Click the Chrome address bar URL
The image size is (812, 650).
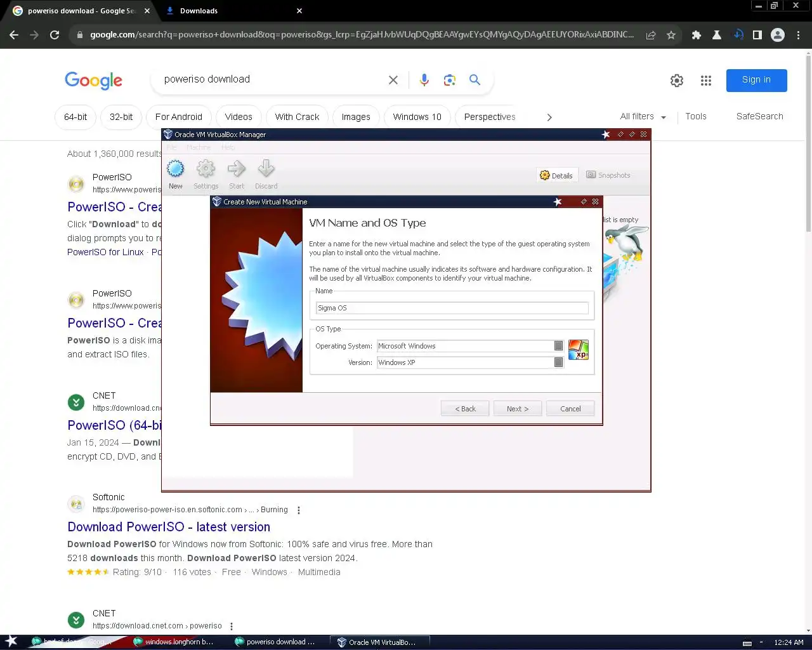pos(362,35)
